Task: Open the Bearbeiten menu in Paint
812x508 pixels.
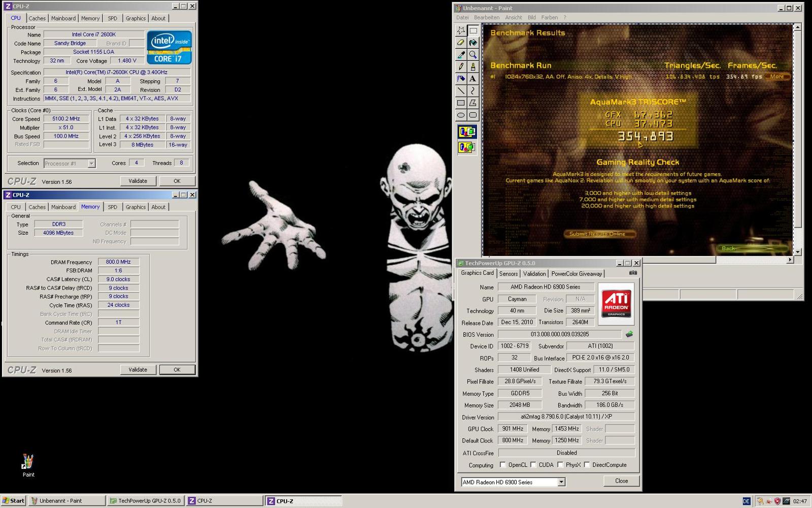Action: click(487, 17)
